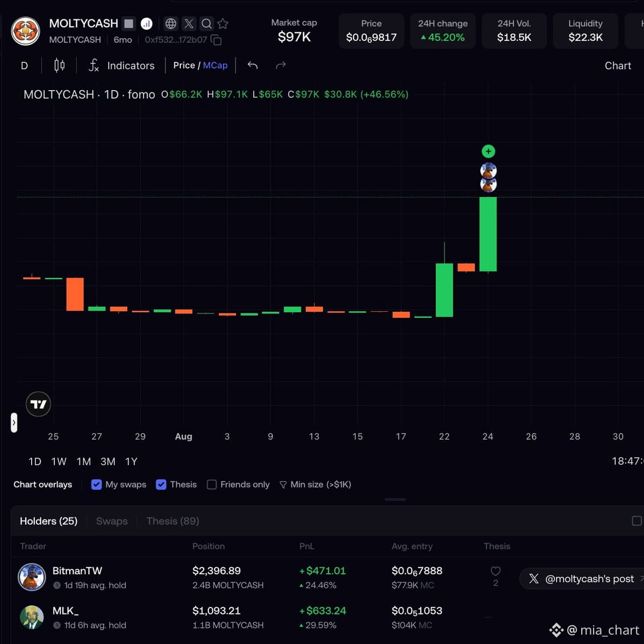Open the D timeframe dropdown
Viewport: 644px width, 644px height.
[x=24, y=65]
